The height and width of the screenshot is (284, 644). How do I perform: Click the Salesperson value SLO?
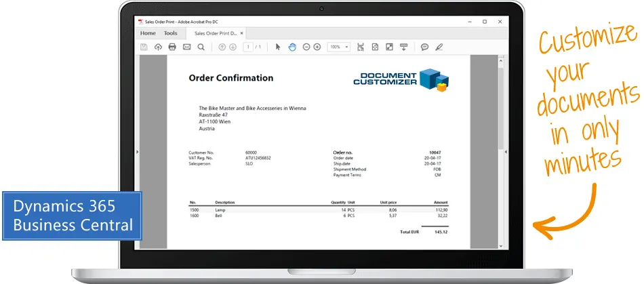(249, 164)
